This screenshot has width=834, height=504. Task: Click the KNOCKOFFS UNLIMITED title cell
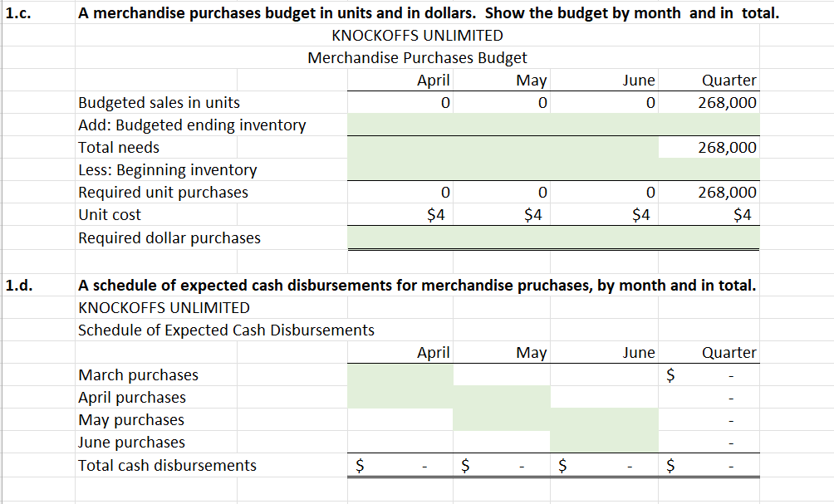coord(417,36)
